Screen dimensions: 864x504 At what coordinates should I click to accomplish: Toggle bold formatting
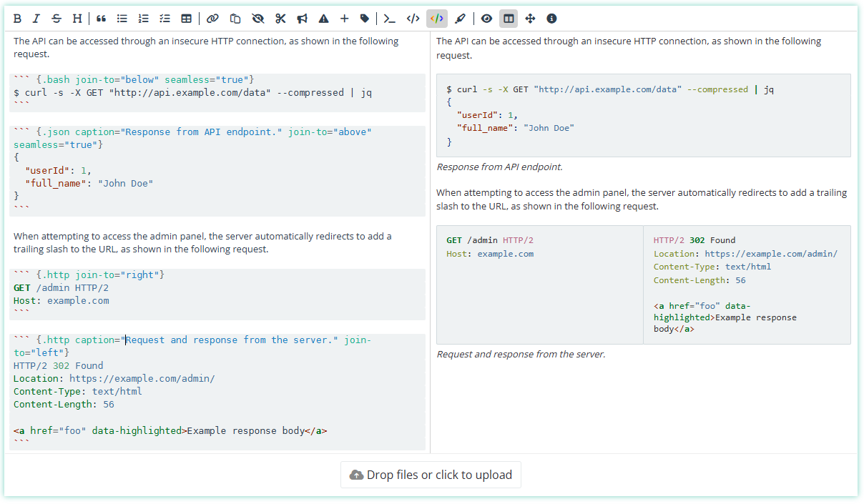pyautogui.click(x=17, y=19)
